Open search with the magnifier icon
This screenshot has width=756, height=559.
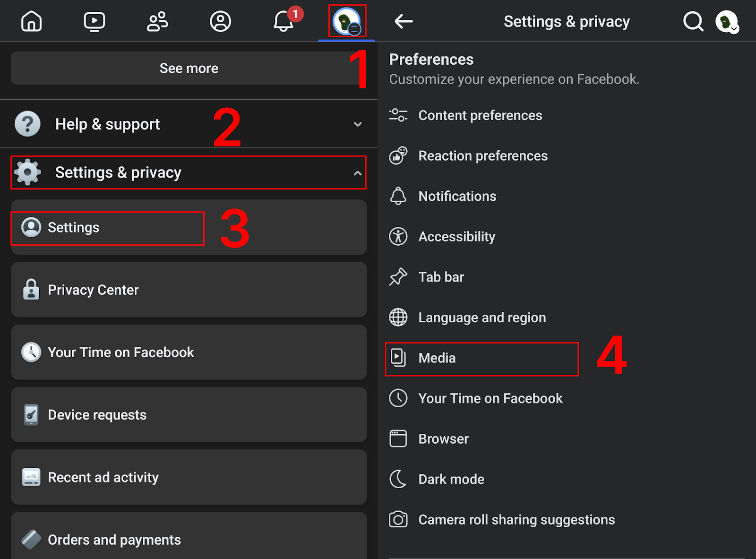click(x=693, y=21)
